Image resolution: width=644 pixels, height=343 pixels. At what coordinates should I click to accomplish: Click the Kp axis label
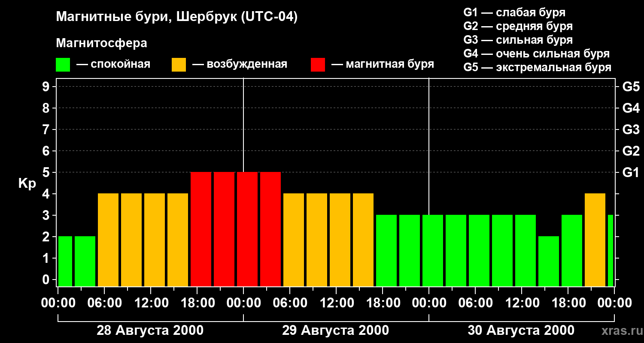[x=27, y=184]
